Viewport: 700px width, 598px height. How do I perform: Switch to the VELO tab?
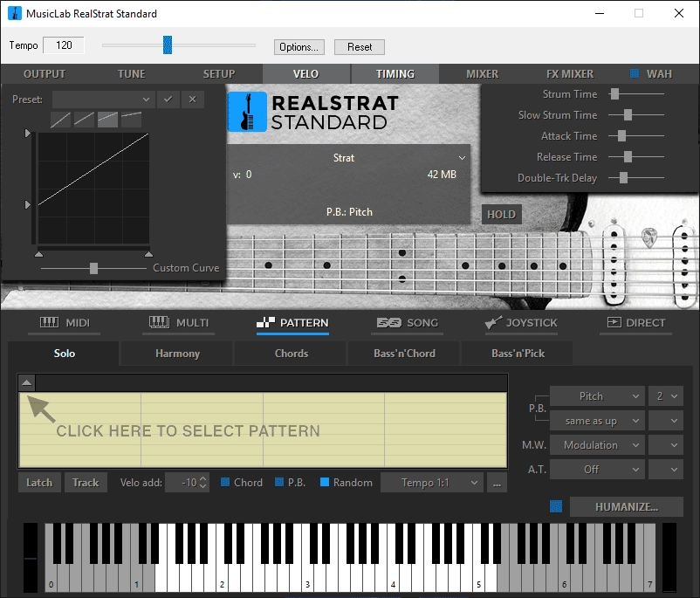point(306,73)
